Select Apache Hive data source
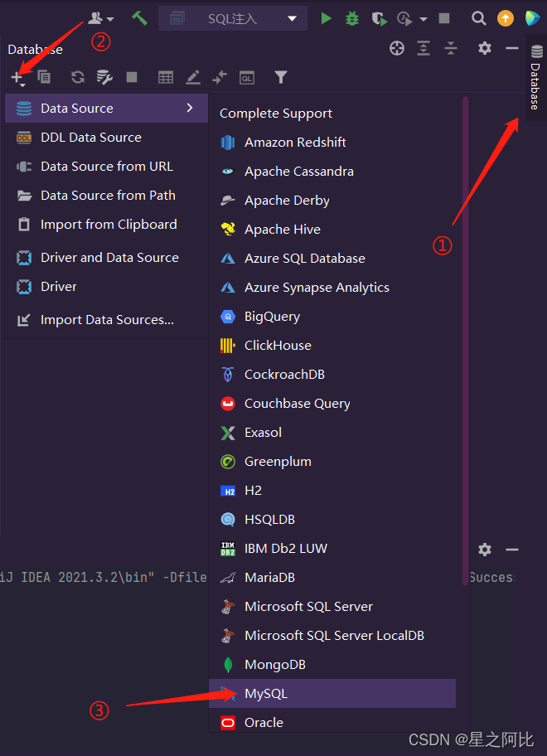The image size is (547, 756). coord(332,230)
